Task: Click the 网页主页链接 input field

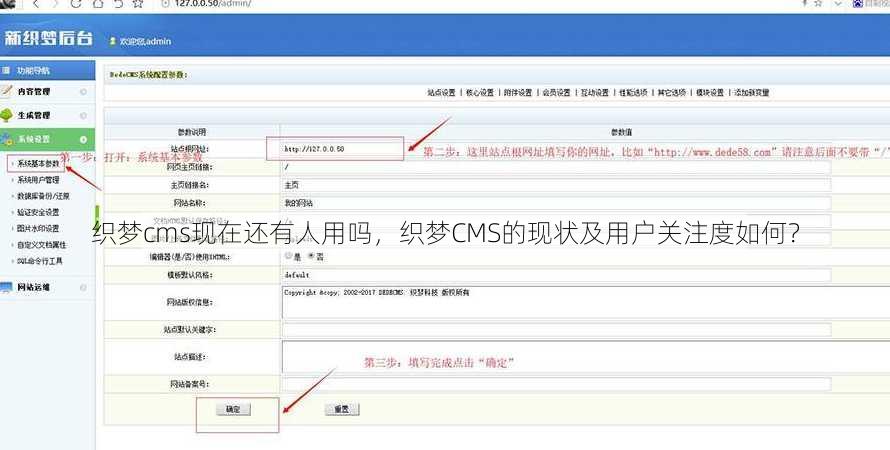Action: click(x=556, y=167)
